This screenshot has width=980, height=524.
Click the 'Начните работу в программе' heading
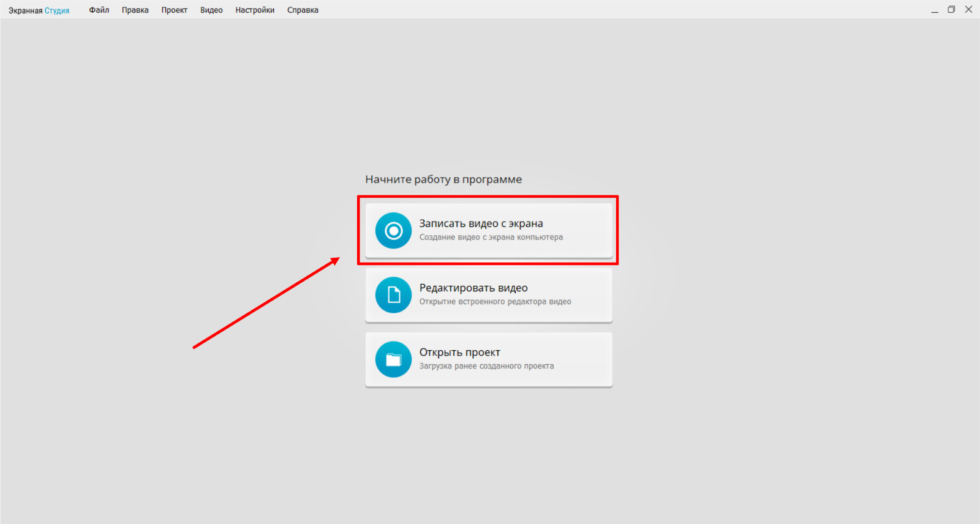(443, 179)
